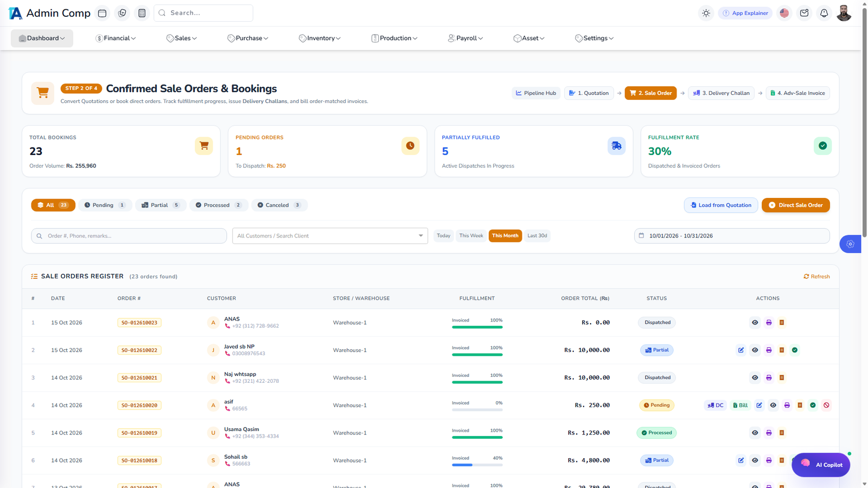Select the This Week date filter
Viewport: 868px width, 488px height.
(x=471, y=236)
